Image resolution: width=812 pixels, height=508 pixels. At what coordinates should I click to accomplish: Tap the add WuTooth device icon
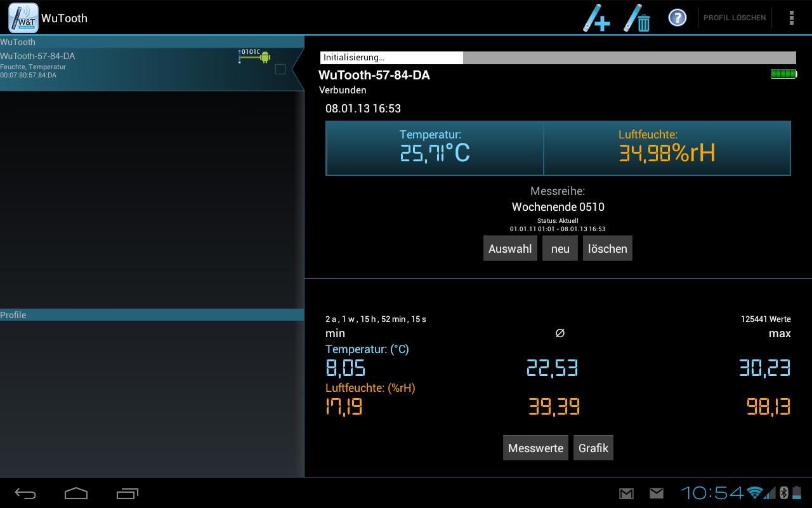coord(597,18)
